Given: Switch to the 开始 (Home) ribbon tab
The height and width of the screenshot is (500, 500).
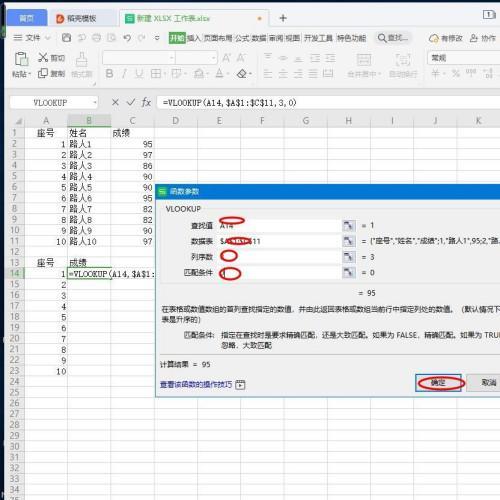Looking at the screenshot, I should click(177, 38).
